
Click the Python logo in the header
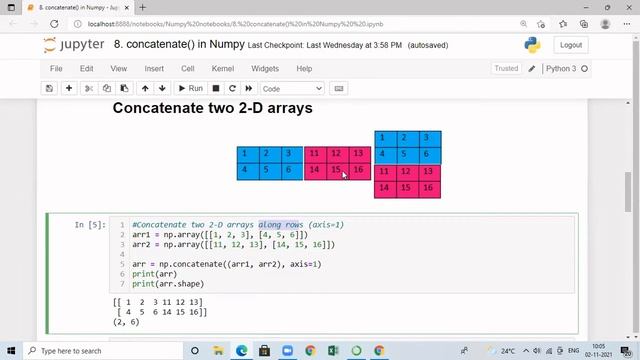(532, 45)
